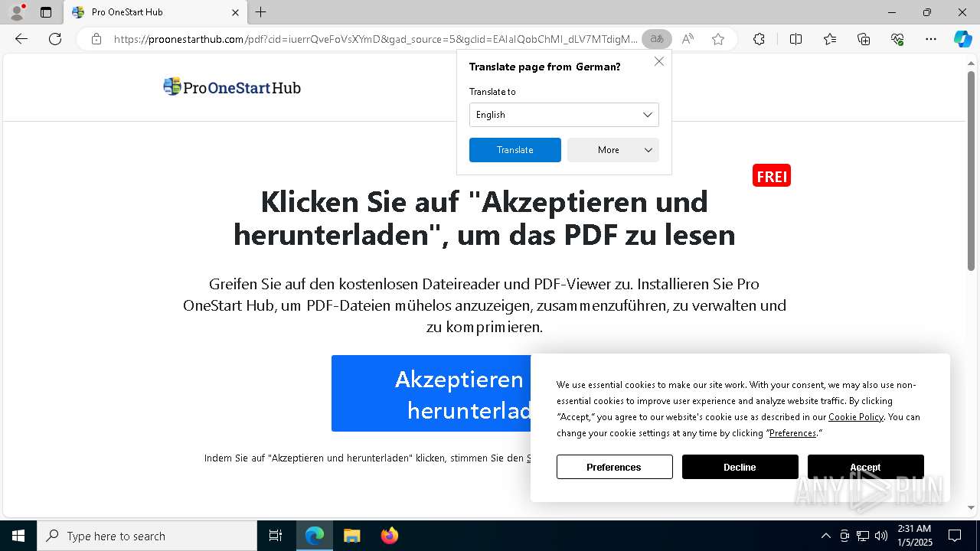This screenshot has height=551, width=980.
Task: Accept cookies
Action: (866, 467)
